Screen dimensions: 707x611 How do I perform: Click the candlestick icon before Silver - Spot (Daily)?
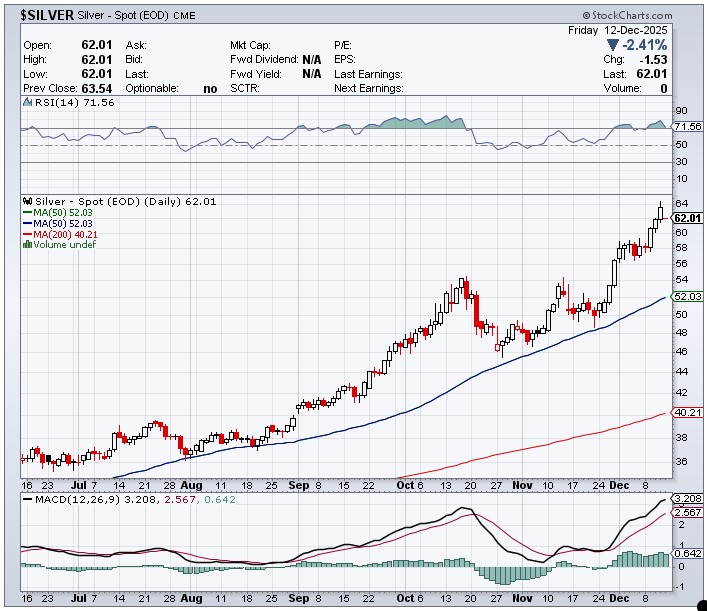pos(27,201)
